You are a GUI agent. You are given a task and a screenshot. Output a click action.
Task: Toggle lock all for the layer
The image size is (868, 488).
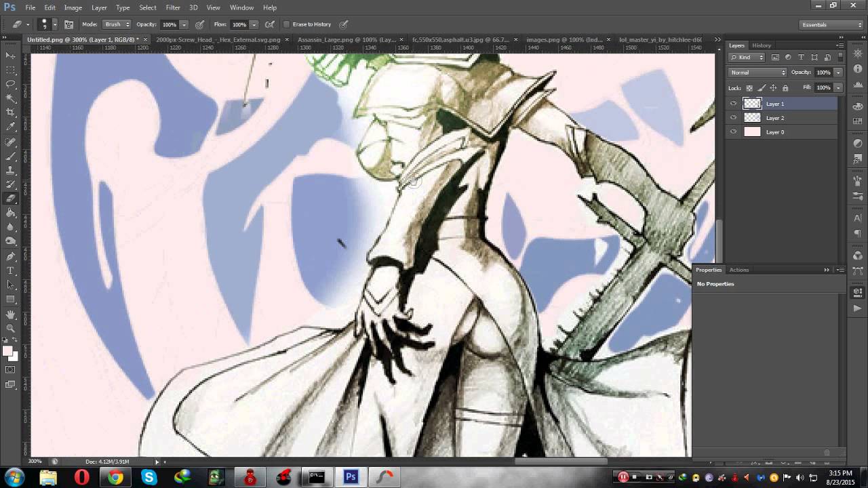[x=785, y=88]
